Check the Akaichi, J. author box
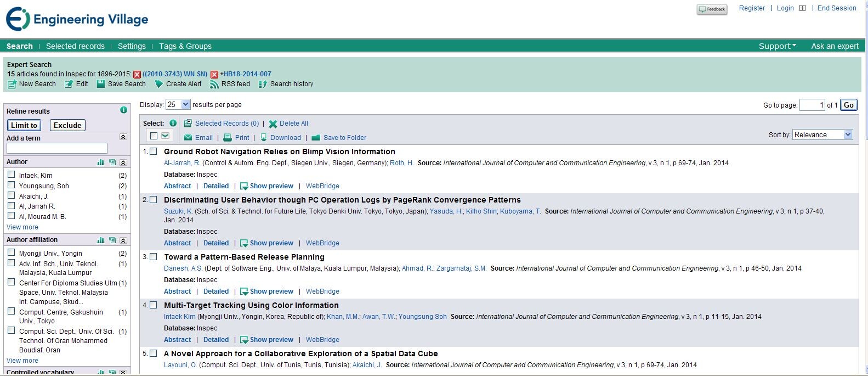Viewport: 868px width, 376px height. pyautogui.click(x=11, y=195)
